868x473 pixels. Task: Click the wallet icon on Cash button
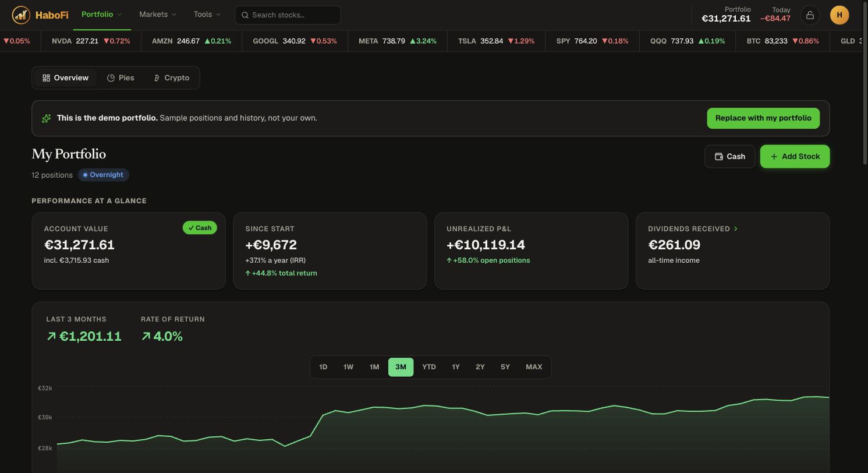coord(719,157)
